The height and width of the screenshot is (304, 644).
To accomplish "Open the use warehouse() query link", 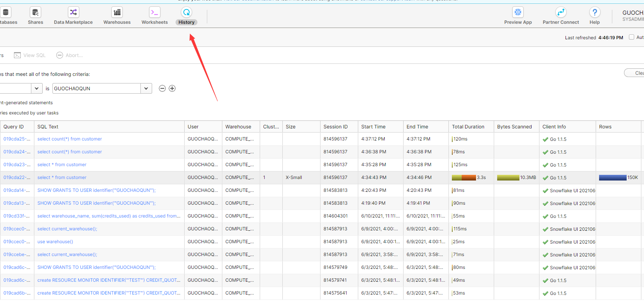I will 55,242.
